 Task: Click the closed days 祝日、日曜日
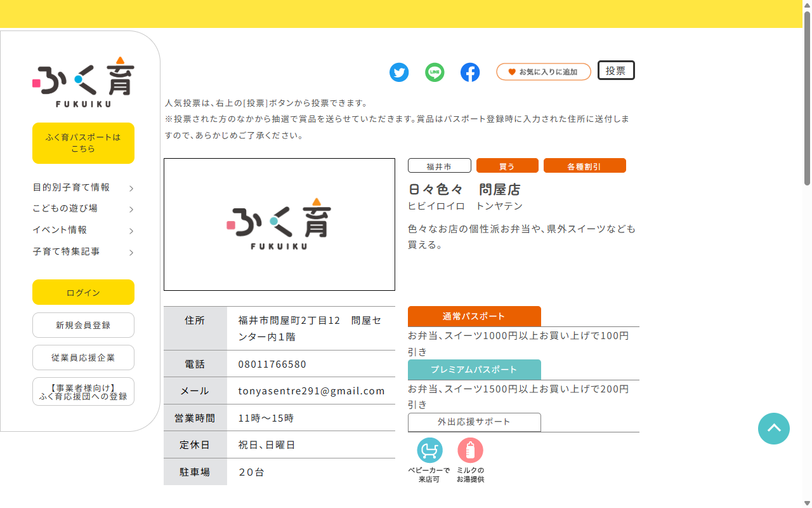pyautogui.click(x=266, y=445)
